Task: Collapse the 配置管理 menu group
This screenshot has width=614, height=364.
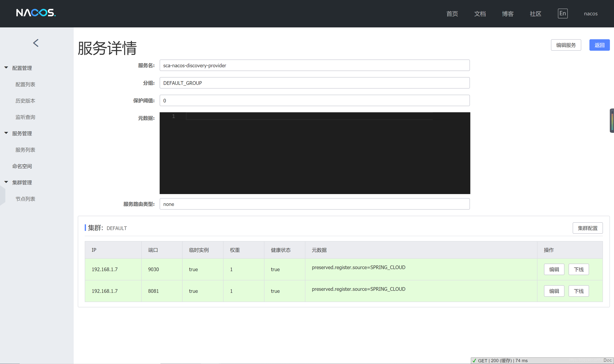Action: tap(6, 68)
